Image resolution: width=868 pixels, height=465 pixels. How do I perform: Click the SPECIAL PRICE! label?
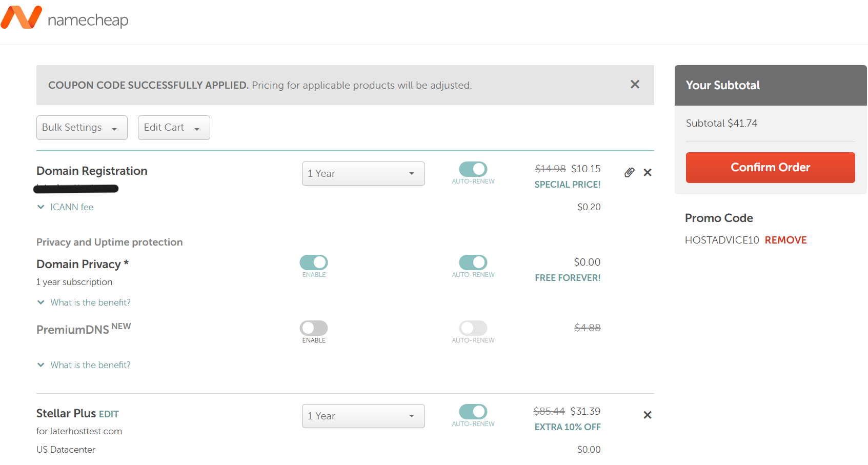[x=568, y=185]
